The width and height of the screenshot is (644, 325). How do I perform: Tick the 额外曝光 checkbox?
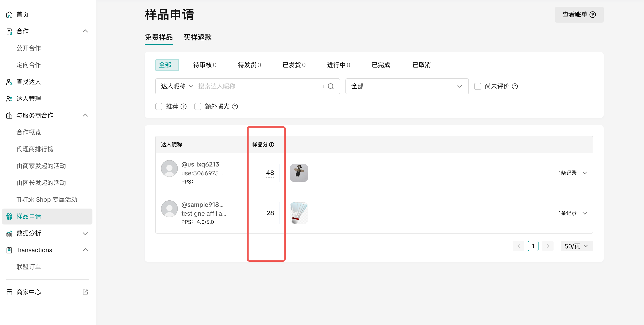coord(197,106)
